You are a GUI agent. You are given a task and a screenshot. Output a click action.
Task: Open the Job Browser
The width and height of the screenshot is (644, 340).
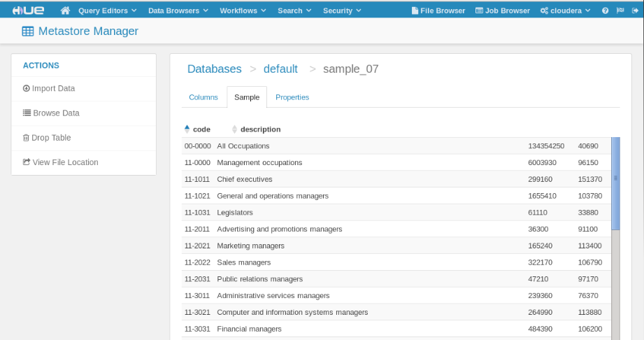tap(503, 10)
